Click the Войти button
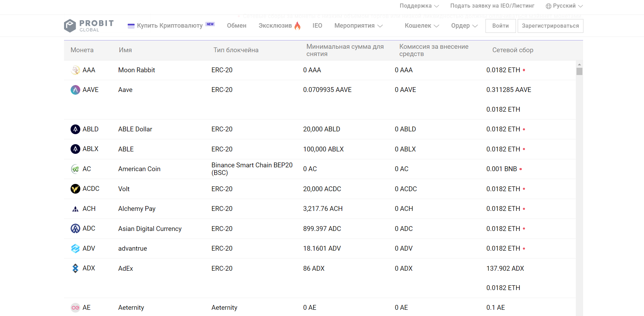Image resolution: width=644 pixels, height=316 pixels. (x=500, y=26)
